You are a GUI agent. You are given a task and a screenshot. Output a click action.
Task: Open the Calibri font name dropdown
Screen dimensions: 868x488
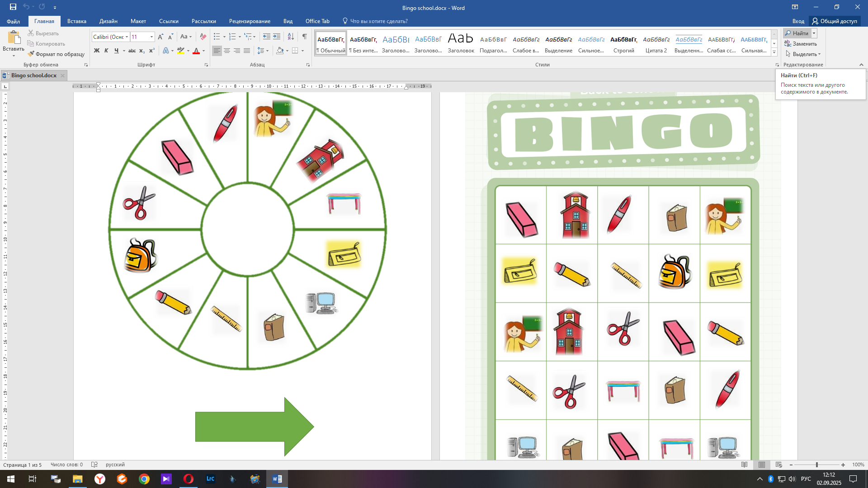127,37
